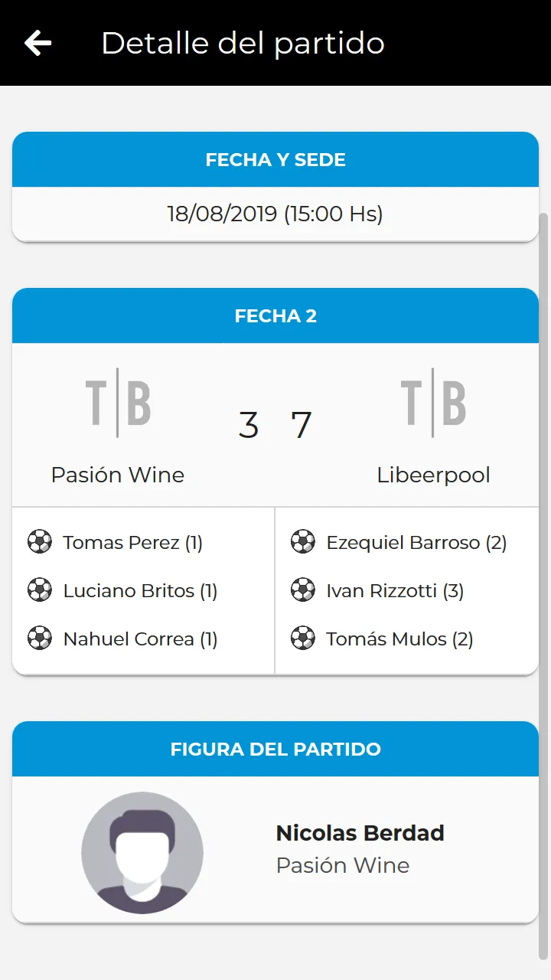This screenshot has width=551, height=980.
Task: Open Pasión Wine team name
Action: (118, 475)
